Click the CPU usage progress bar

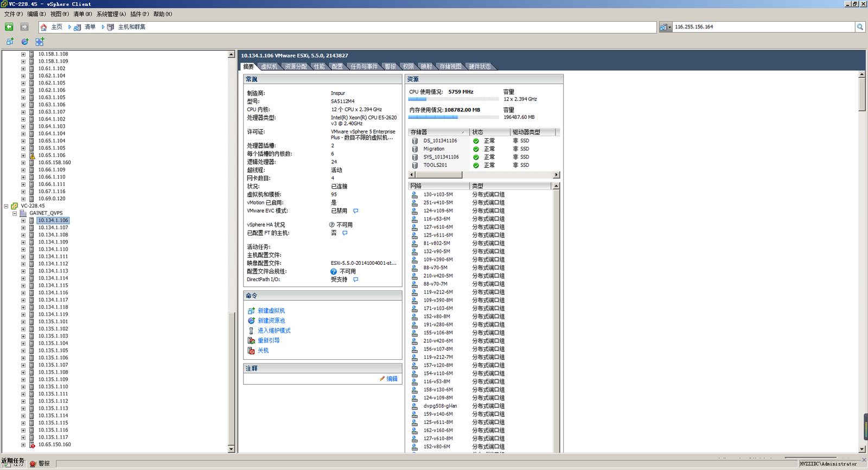tap(454, 99)
